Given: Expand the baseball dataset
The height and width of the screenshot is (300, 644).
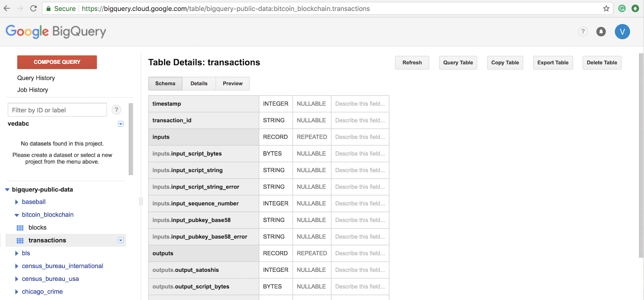Looking at the screenshot, I should coord(17,202).
